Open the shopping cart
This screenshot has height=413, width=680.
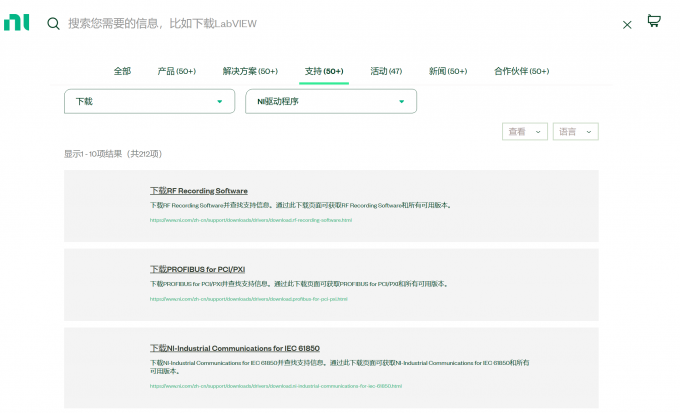tap(654, 20)
